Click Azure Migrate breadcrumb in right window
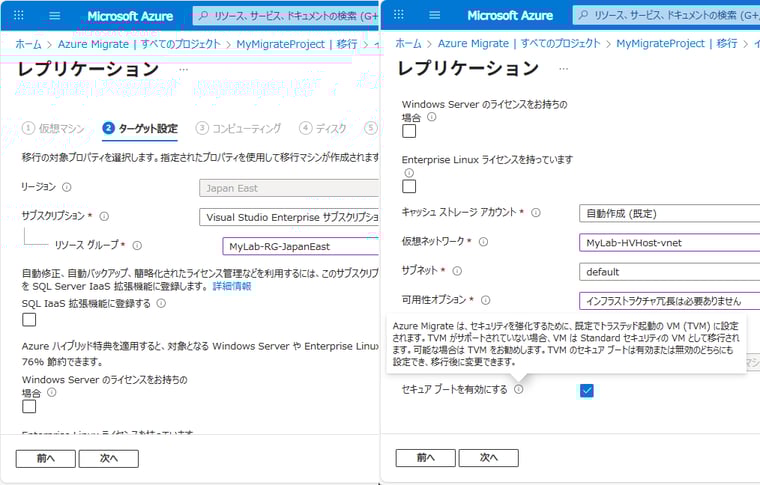The image size is (760, 485). click(520, 43)
